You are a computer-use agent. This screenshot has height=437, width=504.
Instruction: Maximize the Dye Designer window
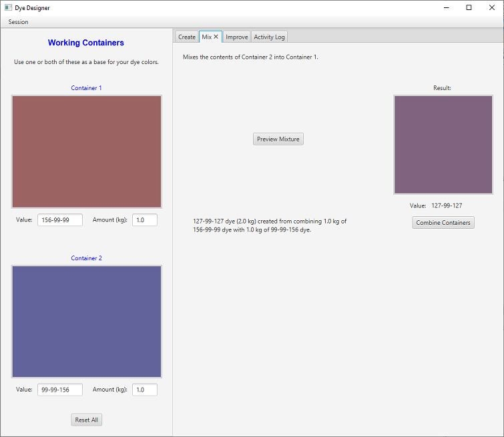click(469, 7)
